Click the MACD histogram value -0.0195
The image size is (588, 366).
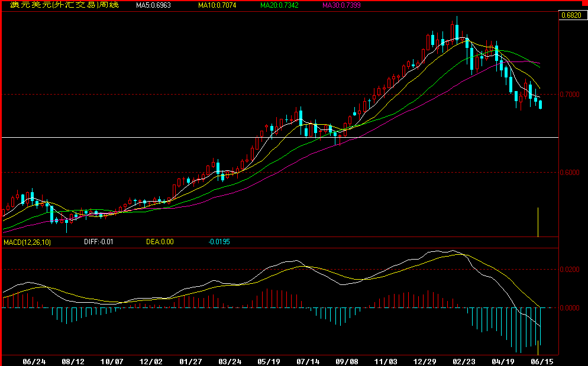click(x=219, y=242)
